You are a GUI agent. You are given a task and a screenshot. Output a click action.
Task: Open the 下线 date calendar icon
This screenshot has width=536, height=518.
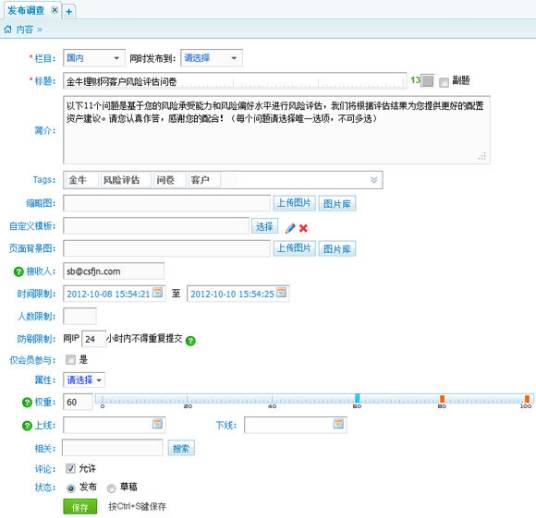(x=338, y=424)
